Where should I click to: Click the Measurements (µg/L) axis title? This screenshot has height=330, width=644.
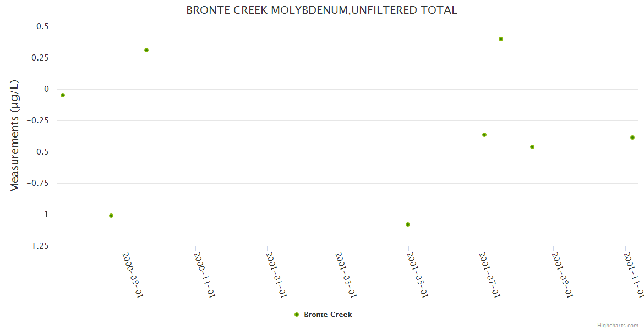point(15,136)
